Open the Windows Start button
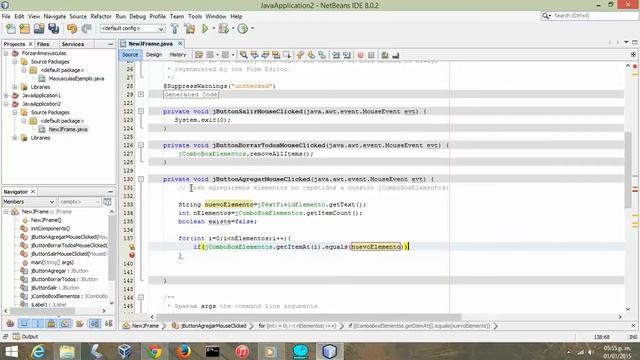This screenshot has width=640, height=360. (x=11, y=351)
